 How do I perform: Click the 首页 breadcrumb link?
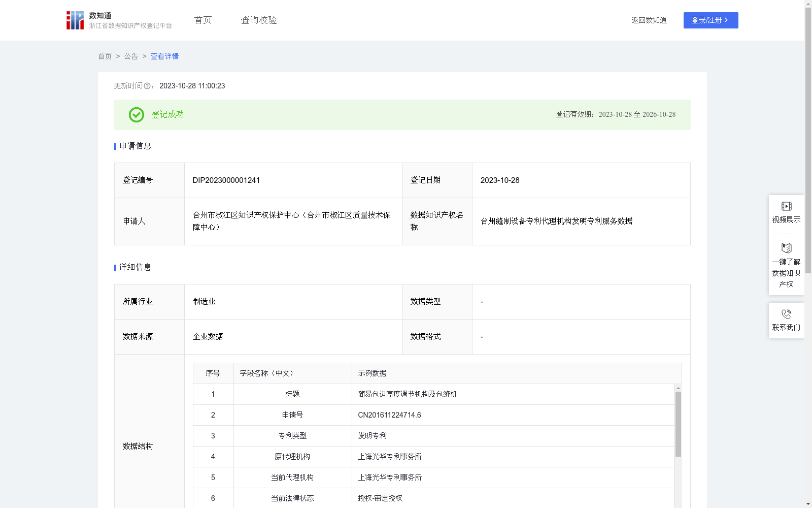105,56
